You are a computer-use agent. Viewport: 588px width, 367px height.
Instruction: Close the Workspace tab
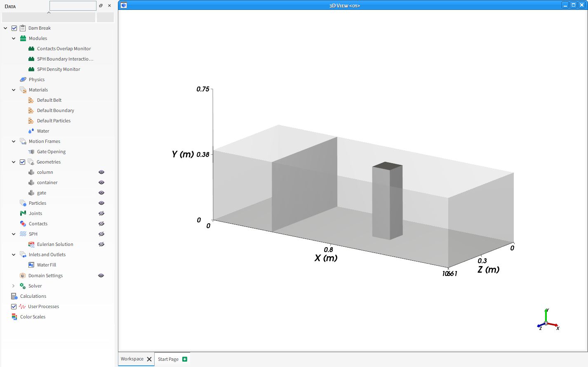point(149,359)
